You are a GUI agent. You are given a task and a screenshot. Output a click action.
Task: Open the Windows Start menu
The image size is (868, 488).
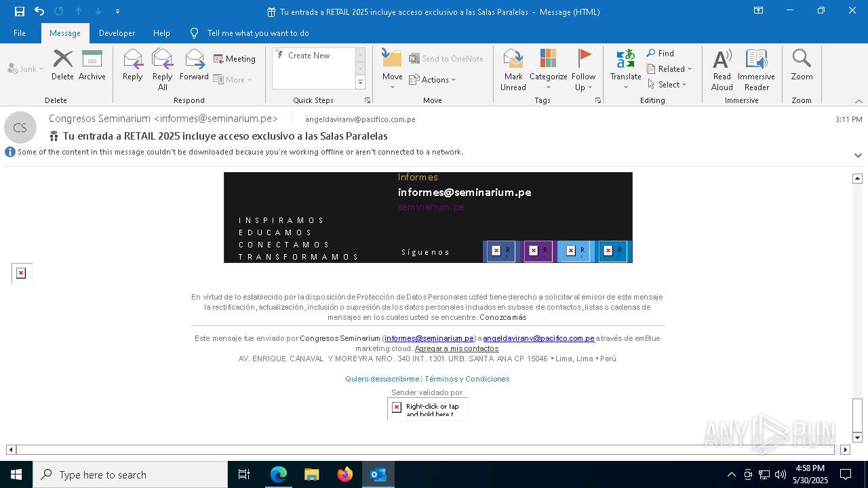tap(16, 474)
